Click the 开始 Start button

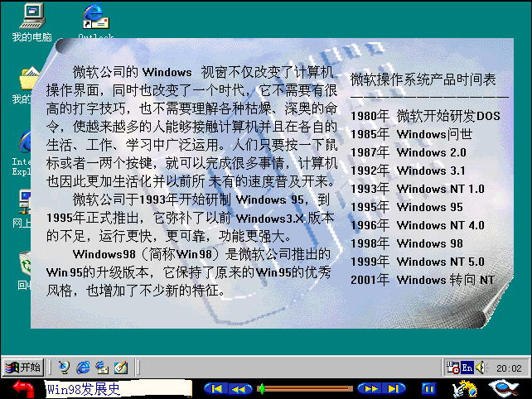[23, 368]
